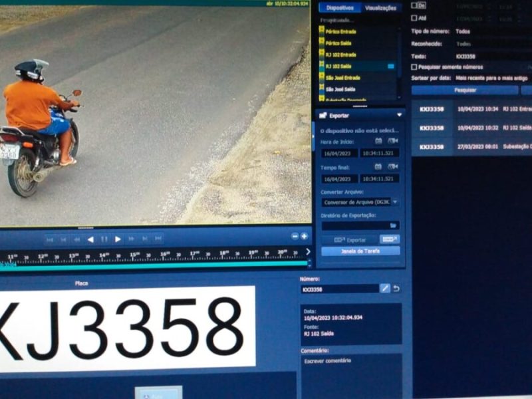The width and height of the screenshot is (532, 399).
Task: Click camera icon beside Tempo final
Action: point(392,166)
